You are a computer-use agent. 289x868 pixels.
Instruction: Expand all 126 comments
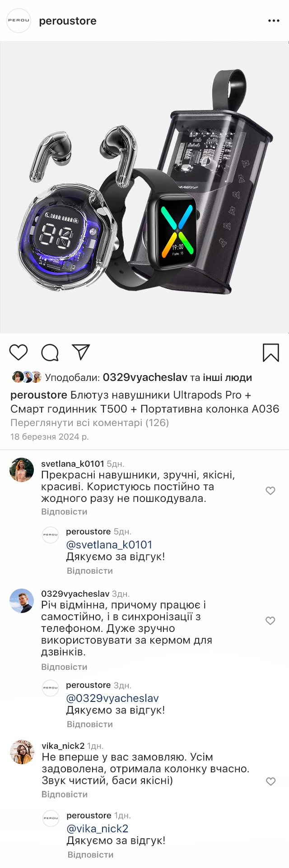pos(89,423)
